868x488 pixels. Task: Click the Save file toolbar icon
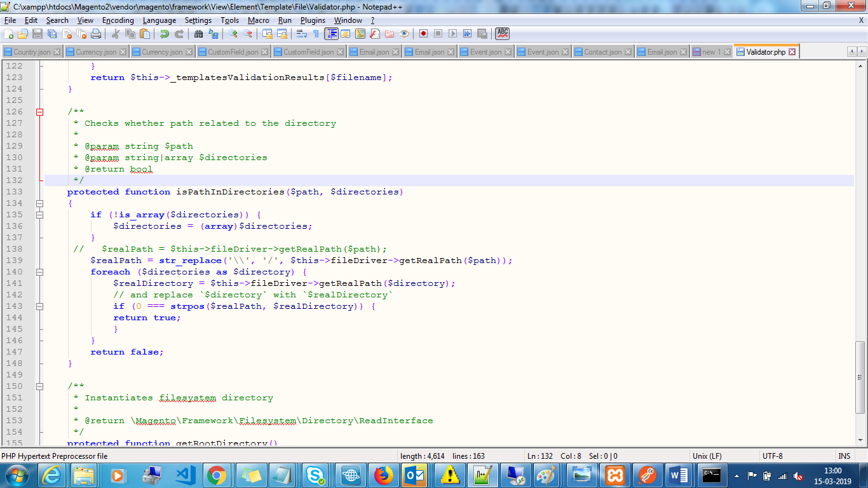pos(37,34)
